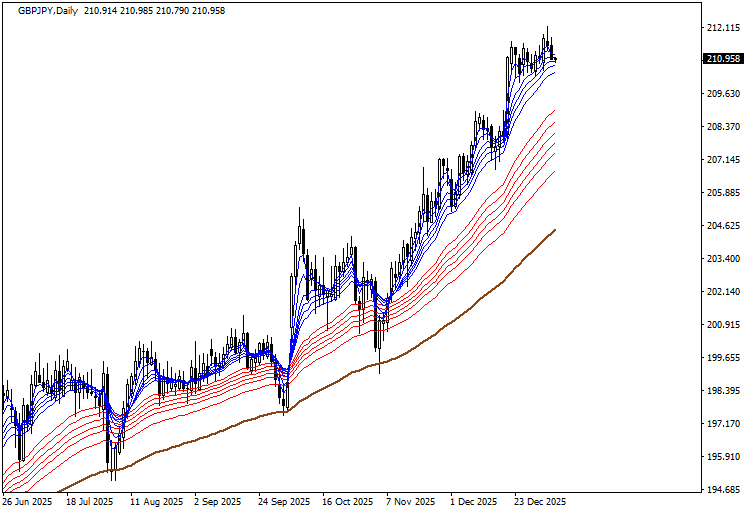Click the 200.905 price scale value

(722, 325)
